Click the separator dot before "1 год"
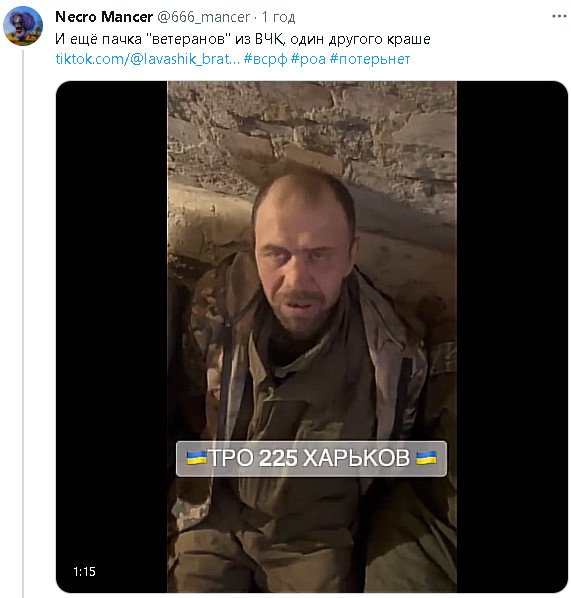The width and height of the screenshot is (571, 598). pyautogui.click(x=256, y=18)
